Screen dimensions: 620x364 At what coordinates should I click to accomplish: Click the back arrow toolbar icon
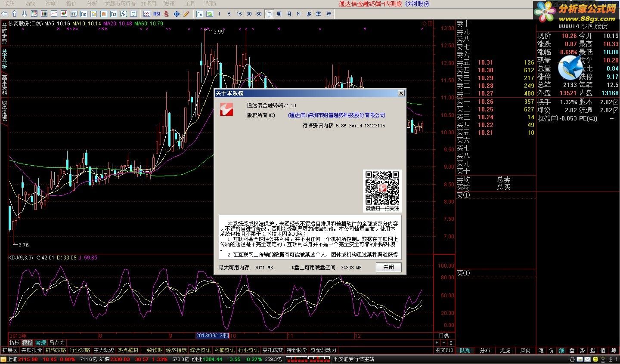click(x=4, y=14)
